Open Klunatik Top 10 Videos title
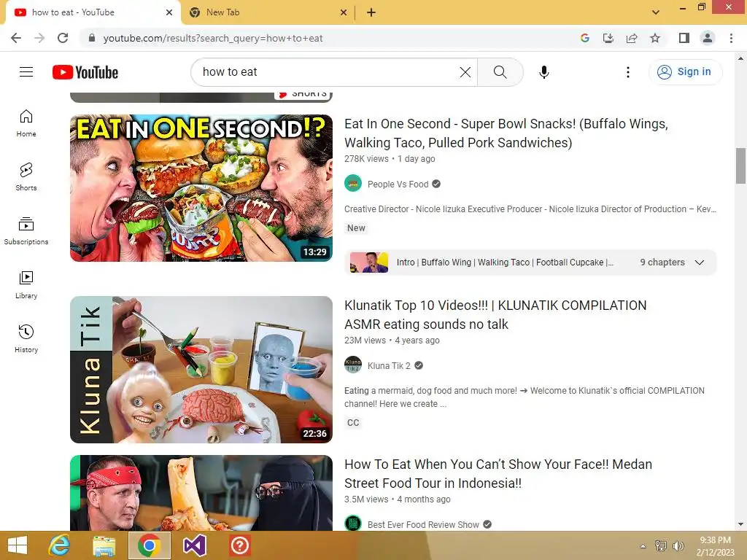Viewport: 747px width, 560px height. 495,314
